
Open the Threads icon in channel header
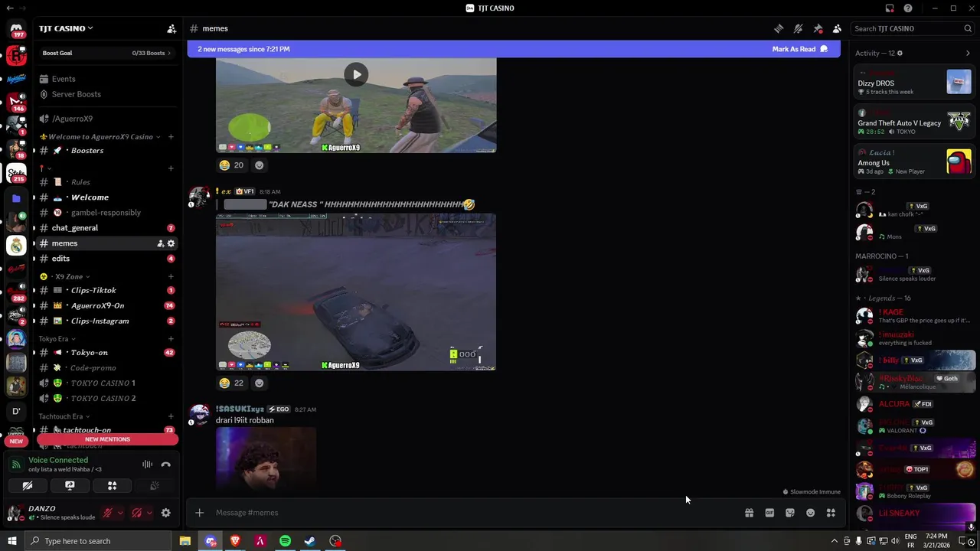[x=779, y=28]
